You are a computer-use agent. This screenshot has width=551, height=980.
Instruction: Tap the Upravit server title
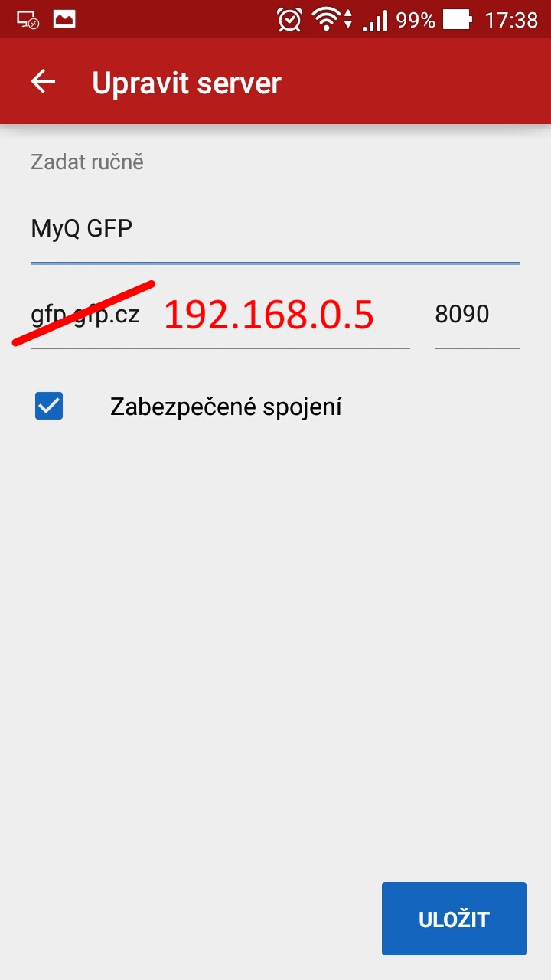pyautogui.click(x=187, y=83)
